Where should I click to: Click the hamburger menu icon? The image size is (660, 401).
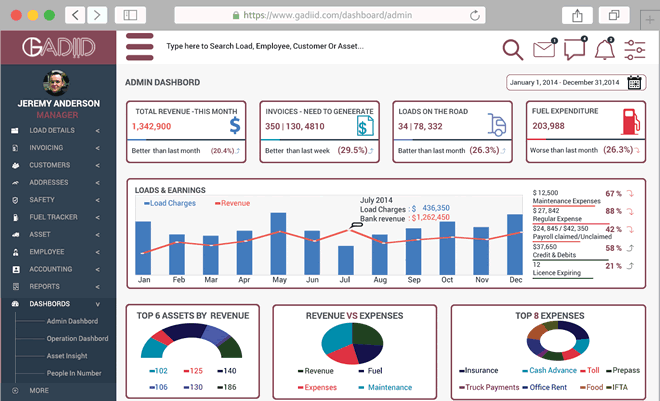coord(139,47)
